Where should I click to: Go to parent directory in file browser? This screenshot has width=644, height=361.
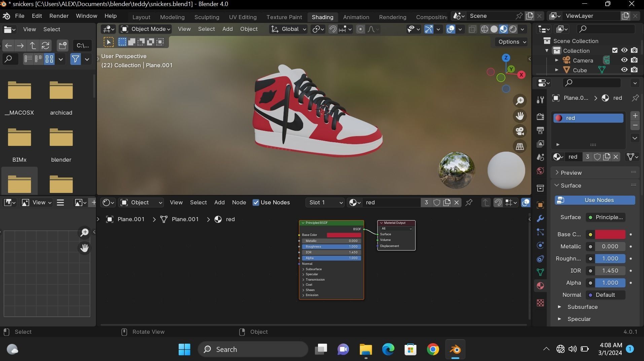point(33,45)
